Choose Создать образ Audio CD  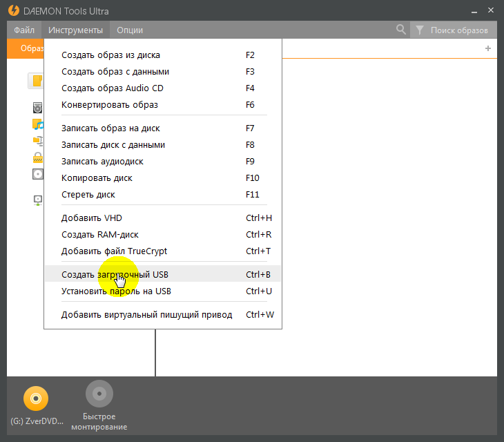click(x=163, y=88)
